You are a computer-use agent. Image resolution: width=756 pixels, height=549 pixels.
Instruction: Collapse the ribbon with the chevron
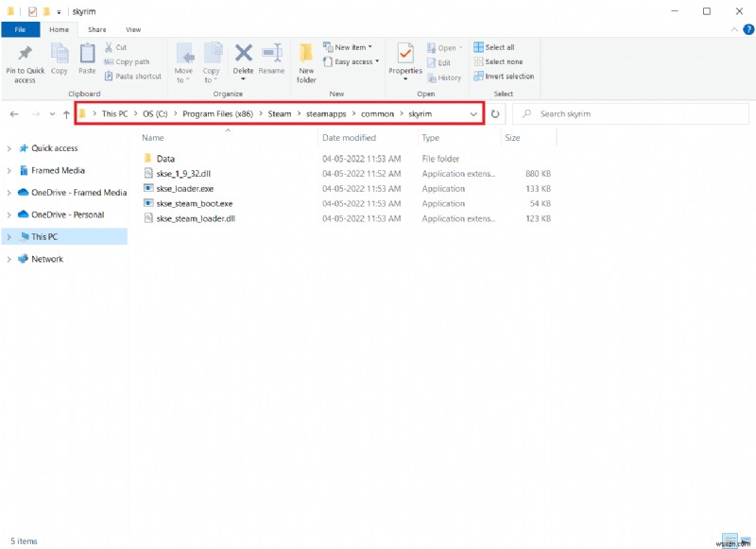734,29
